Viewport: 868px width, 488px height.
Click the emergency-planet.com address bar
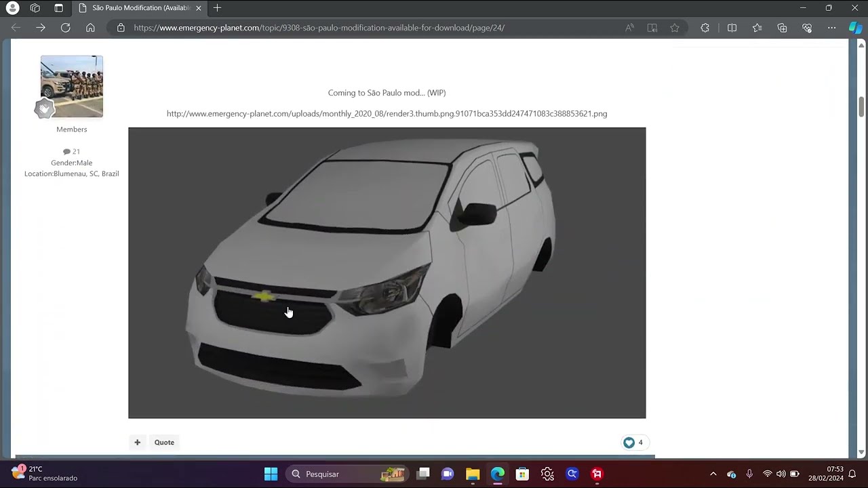(x=319, y=28)
